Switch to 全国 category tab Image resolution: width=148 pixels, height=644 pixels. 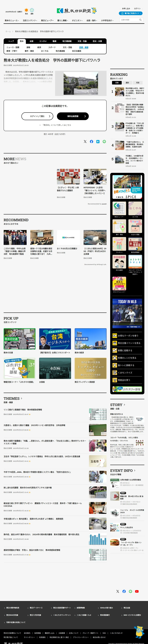tap(32, 41)
